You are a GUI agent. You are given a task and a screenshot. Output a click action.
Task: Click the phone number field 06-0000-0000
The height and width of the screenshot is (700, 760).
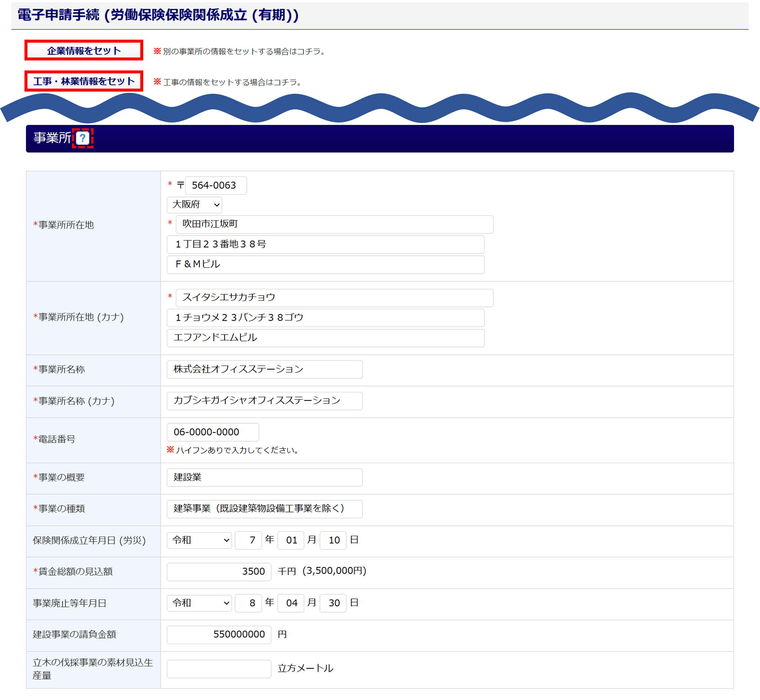pos(213,432)
